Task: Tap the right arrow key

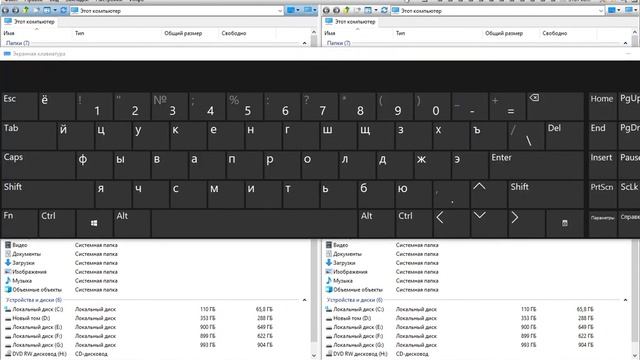Action: (526, 223)
